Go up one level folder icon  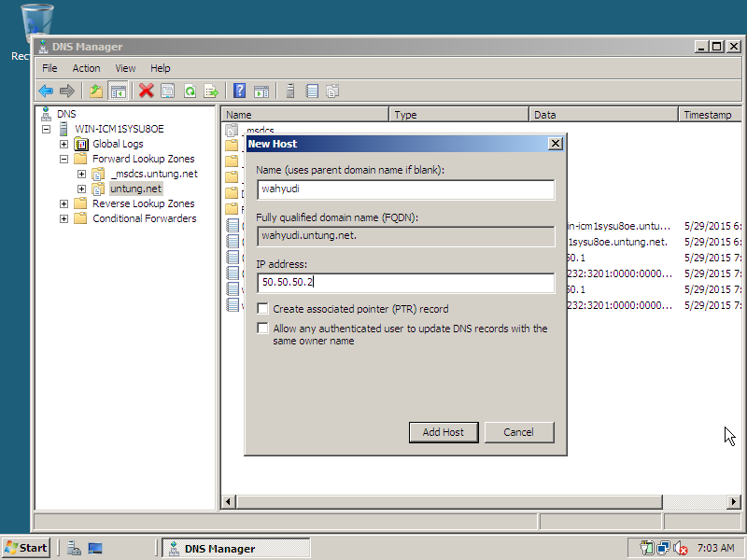point(96,91)
